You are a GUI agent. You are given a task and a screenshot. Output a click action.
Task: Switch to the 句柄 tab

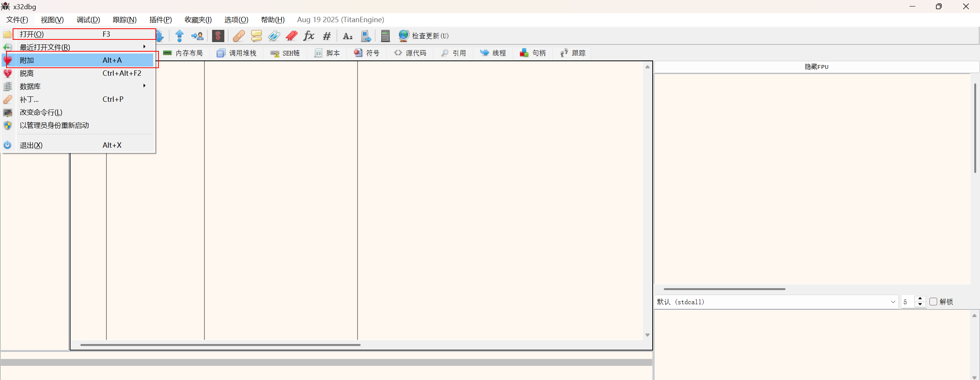tap(533, 53)
